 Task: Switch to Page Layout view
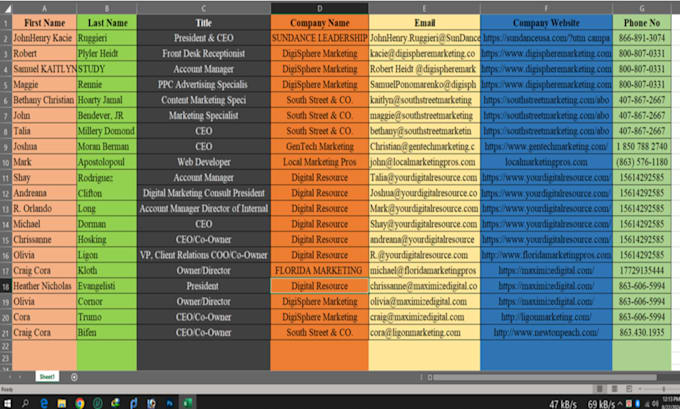coord(615,389)
